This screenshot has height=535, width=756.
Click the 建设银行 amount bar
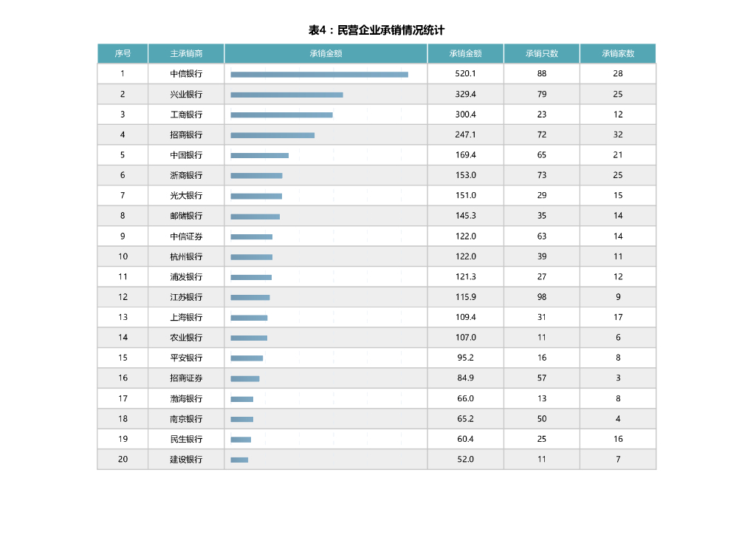tap(239, 460)
